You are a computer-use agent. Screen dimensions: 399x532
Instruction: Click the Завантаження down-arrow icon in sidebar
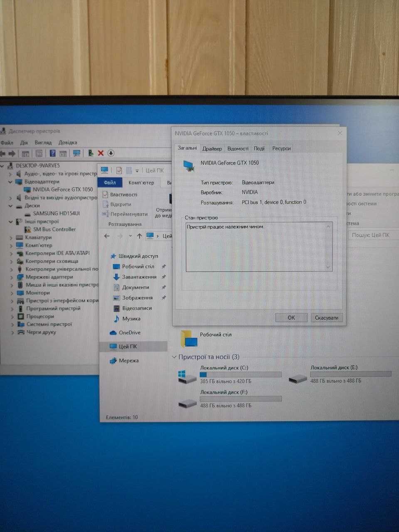coord(116,277)
